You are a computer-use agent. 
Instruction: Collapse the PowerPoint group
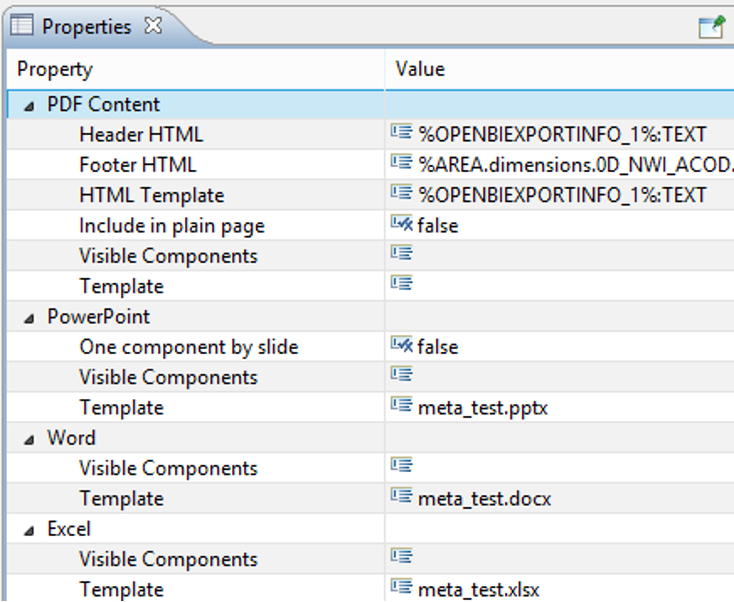coord(29,319)
